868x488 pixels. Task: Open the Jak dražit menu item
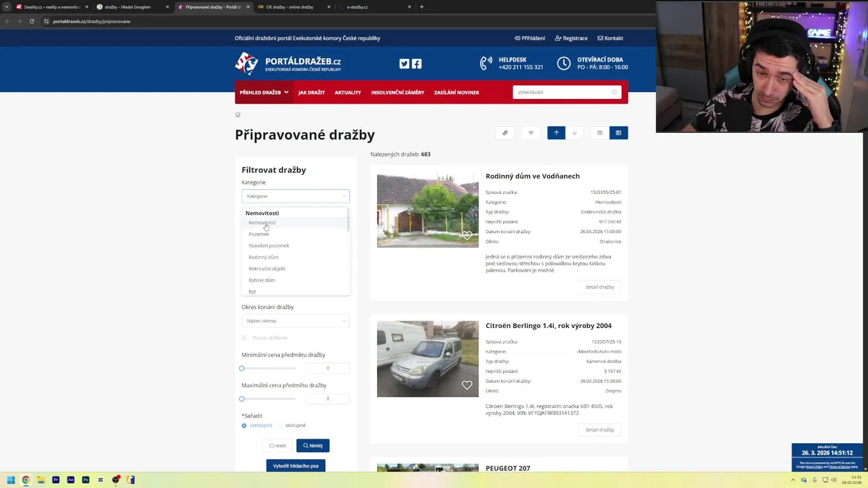coord(311,92)
